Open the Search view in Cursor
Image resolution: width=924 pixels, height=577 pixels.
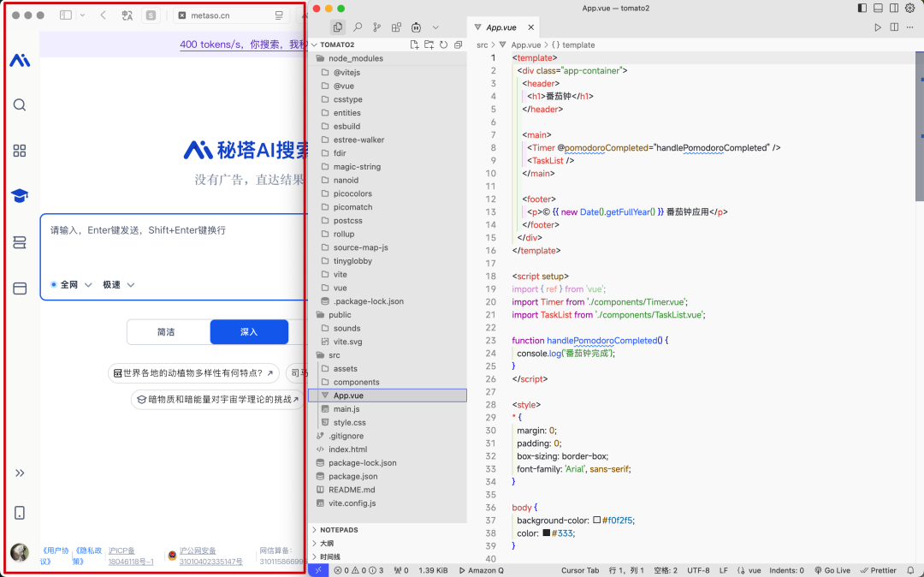pyautogui.click(x=358, y=27)
